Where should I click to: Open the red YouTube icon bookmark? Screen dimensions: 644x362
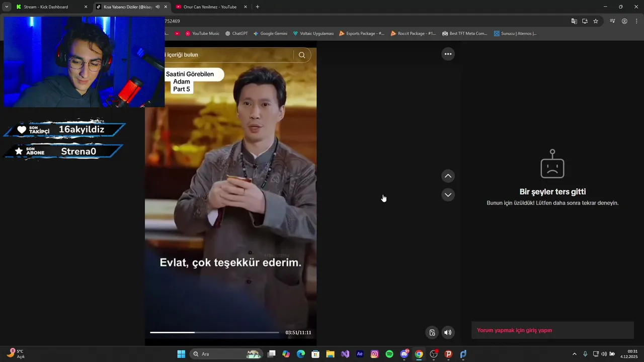(177, 34)
